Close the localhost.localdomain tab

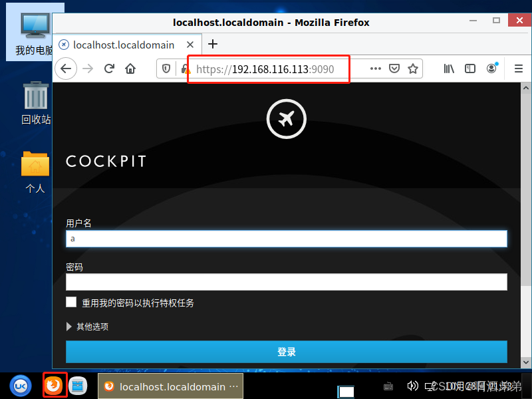(x=190, y=45)
